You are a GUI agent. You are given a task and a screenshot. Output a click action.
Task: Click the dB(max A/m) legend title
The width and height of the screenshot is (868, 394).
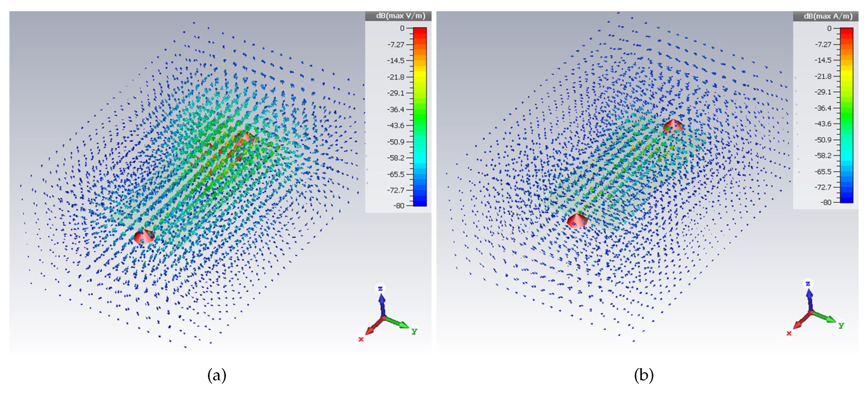(828, 16)
